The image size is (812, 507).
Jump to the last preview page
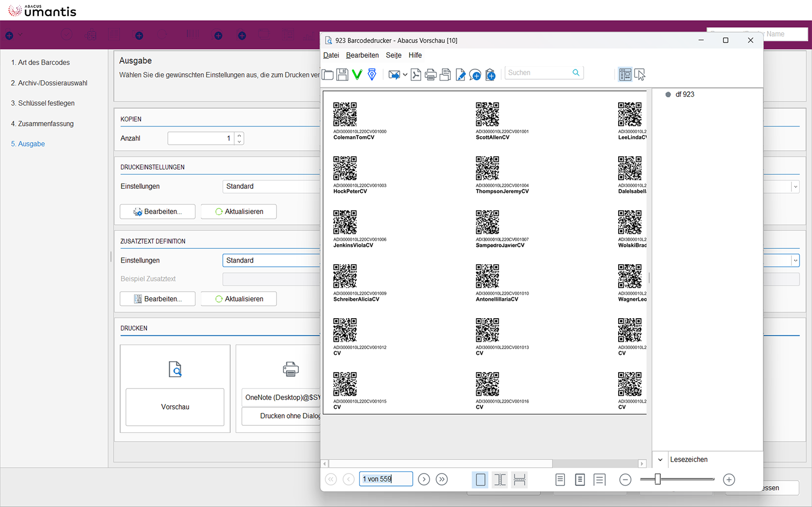coord(442,479)
